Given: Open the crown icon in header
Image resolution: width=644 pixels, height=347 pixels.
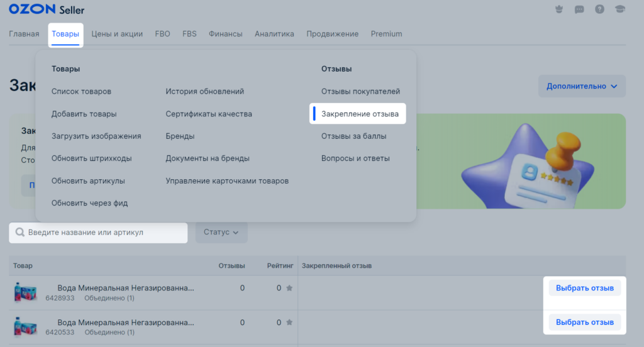Looking at the screenshot, I should point(559,9).
